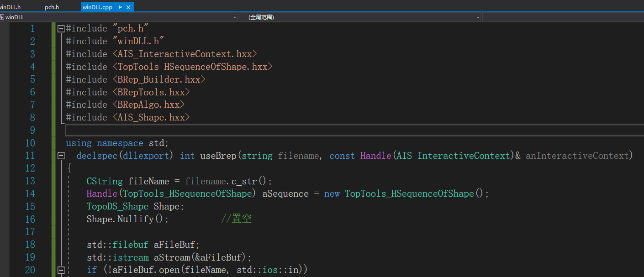Click line number 10 to select line

pos(30,143)
